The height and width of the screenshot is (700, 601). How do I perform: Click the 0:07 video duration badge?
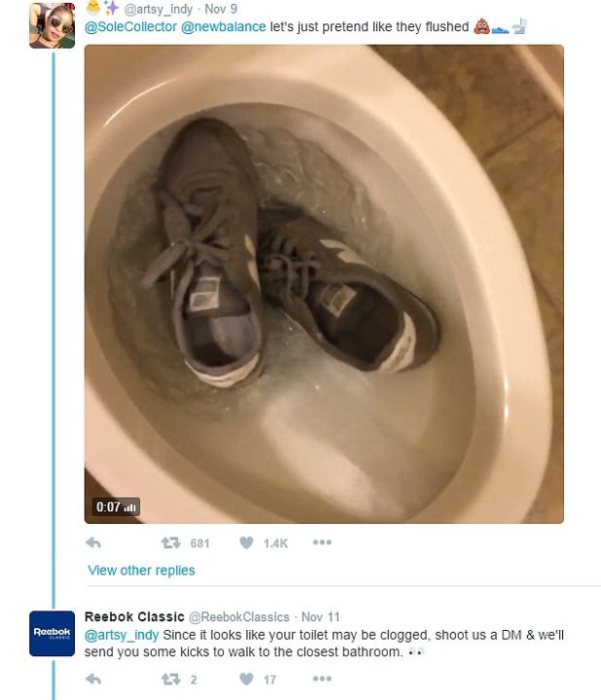[116, 507]
